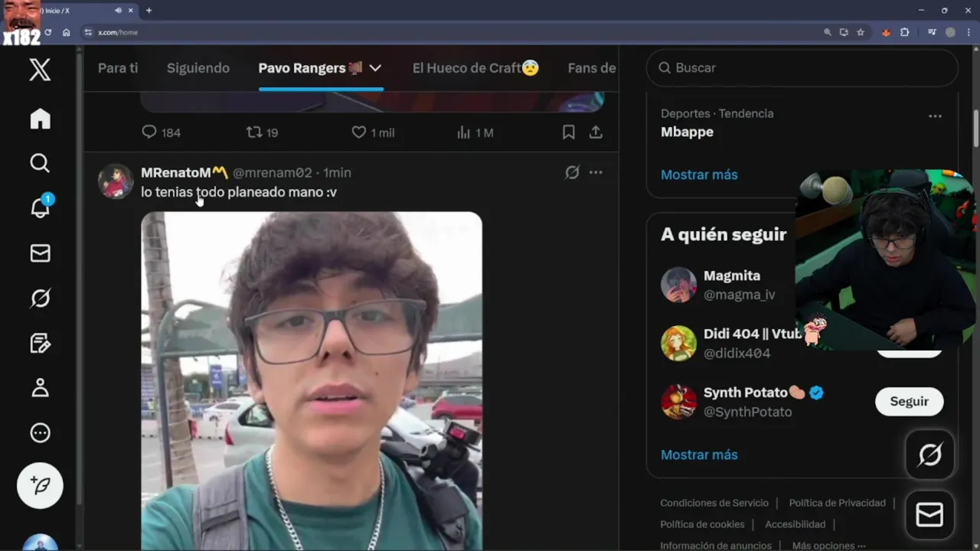Click the Buscar search field
The width and height of the screenshot is (980, 551).
point(802,68)
